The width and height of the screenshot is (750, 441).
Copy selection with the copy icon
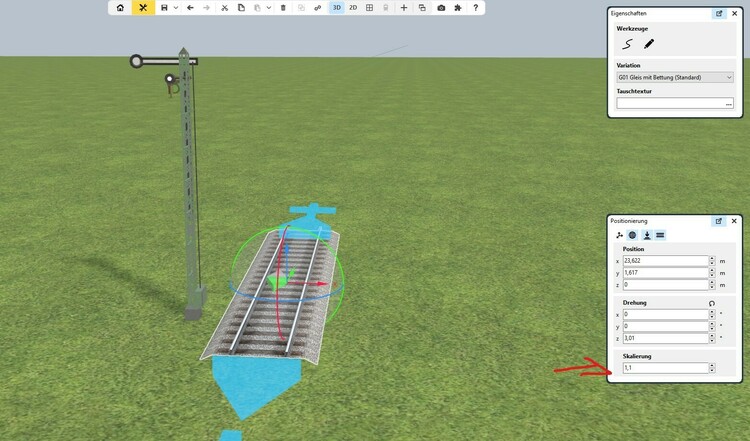(241, 8)
